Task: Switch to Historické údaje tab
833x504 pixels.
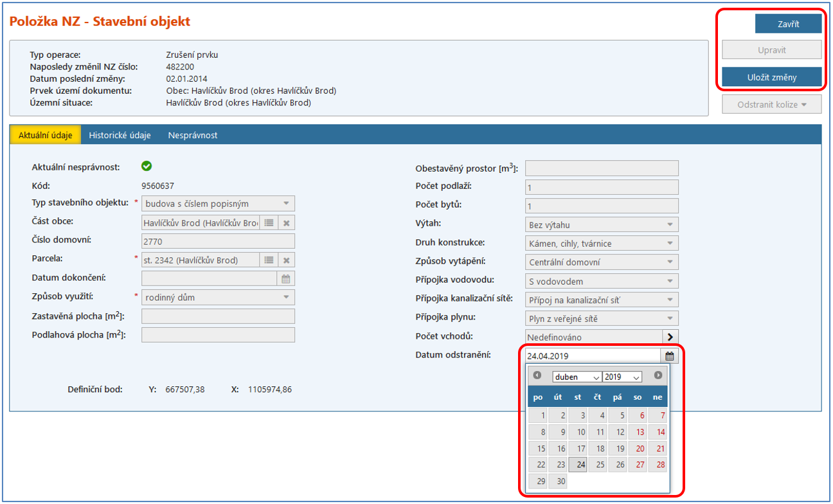Action: click(120, 135)
